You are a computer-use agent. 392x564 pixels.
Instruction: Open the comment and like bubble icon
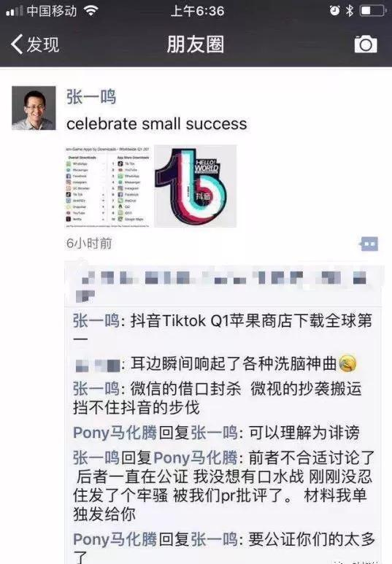point(369,244)
